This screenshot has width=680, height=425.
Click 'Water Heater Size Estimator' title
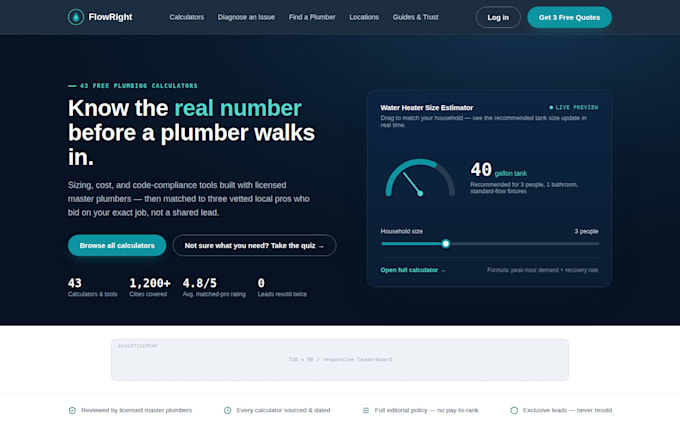pos(427,108)
